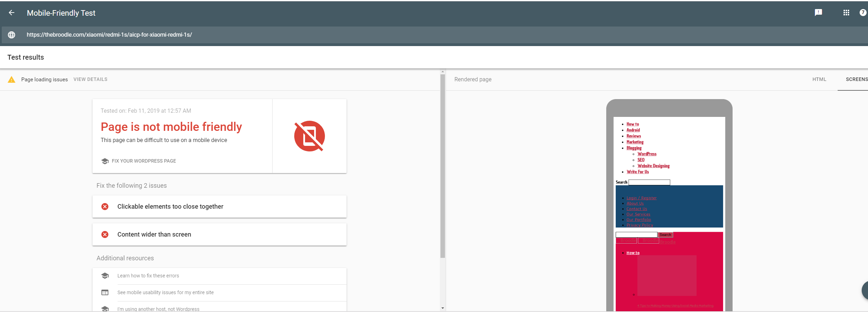The height and width of the screenshot is (313, 868).
Task: Click FIX YOUR WORDPRESS PAGE link
Action: coord(144,161)
